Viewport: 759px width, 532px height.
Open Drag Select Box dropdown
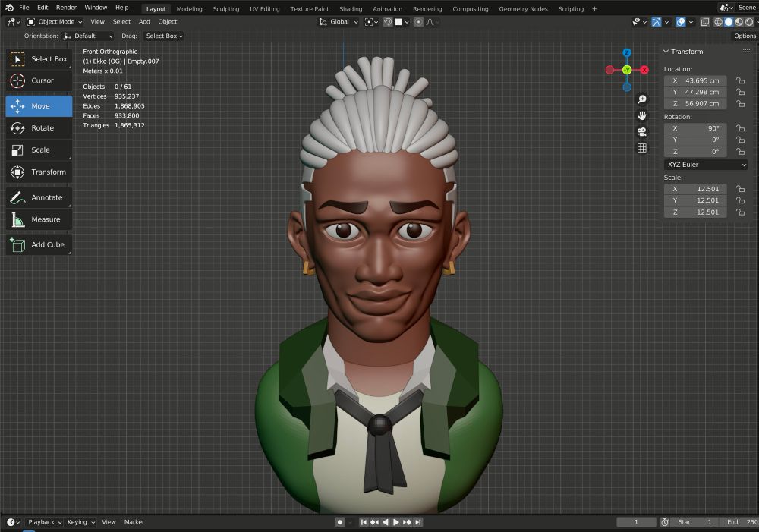coord(164,36)
